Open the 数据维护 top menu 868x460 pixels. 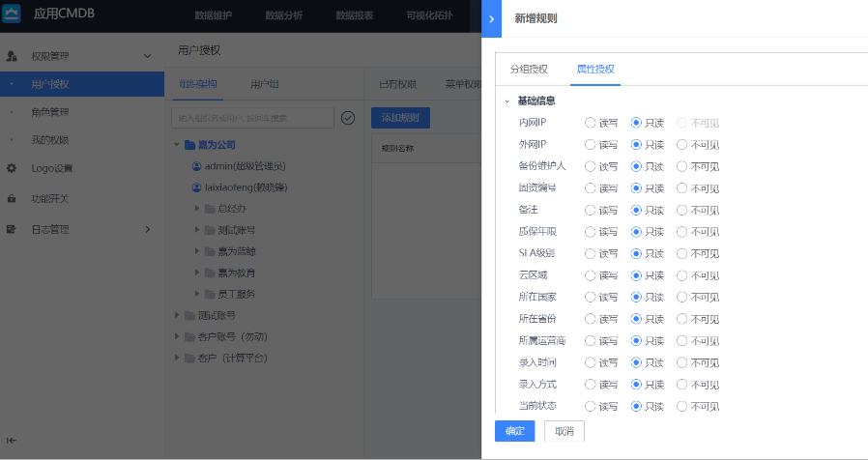[x=213, y=15]
